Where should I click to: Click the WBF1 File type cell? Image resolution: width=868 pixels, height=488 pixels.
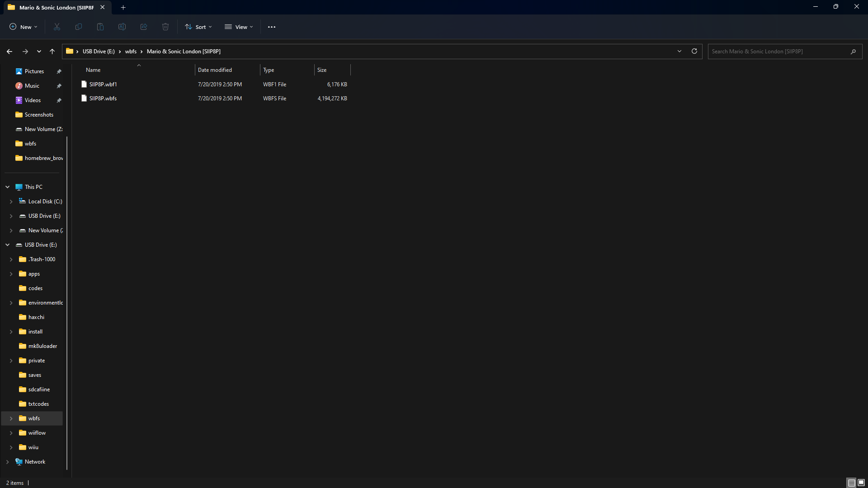(x=274, y=84)
